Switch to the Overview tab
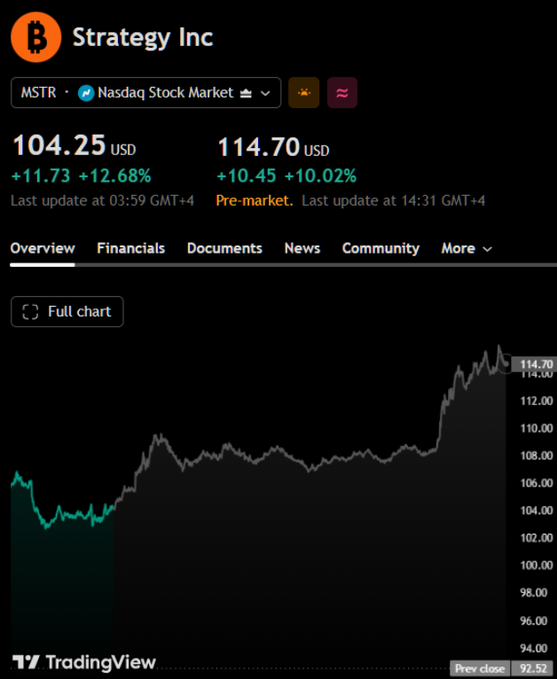 point(42,248)
